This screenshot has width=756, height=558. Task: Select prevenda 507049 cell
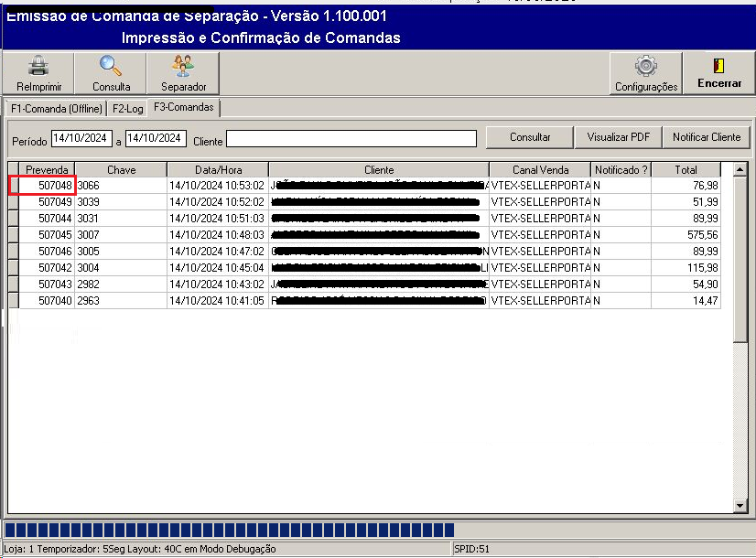47,202
